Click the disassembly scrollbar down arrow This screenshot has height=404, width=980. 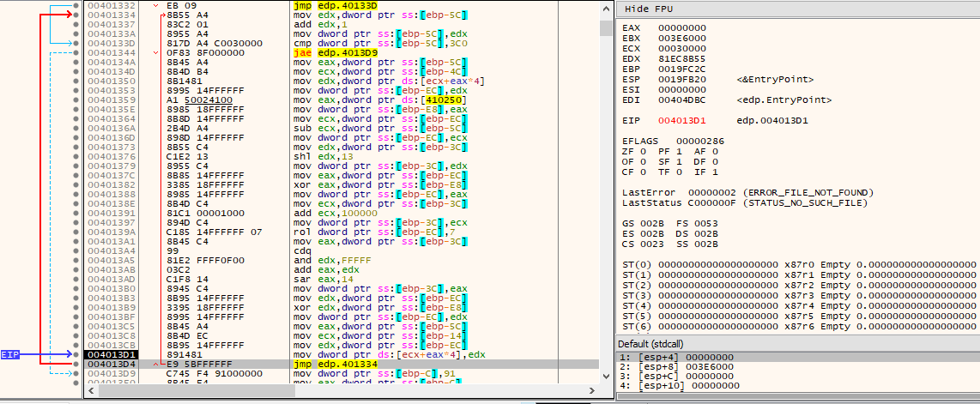(605, 377)
